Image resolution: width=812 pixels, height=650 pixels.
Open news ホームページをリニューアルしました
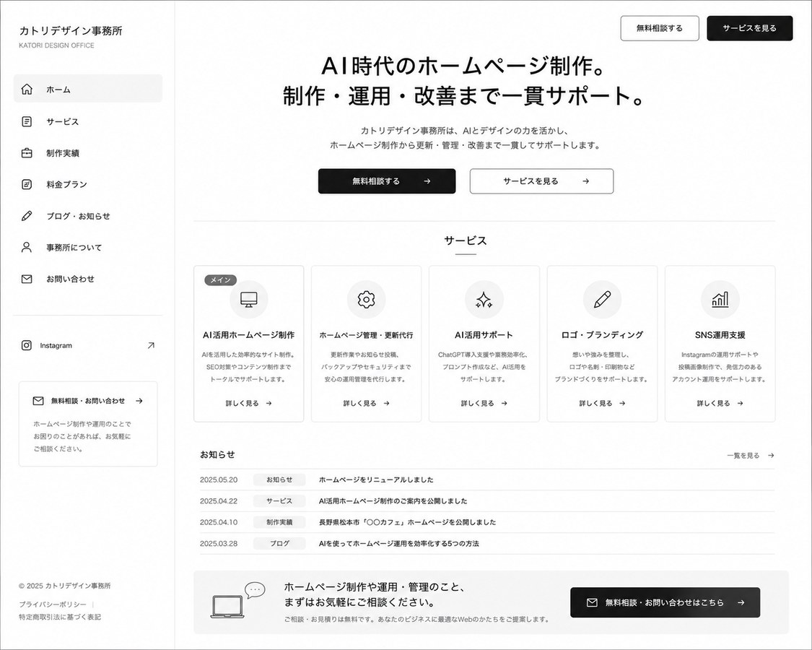click(x=376, y=480)
